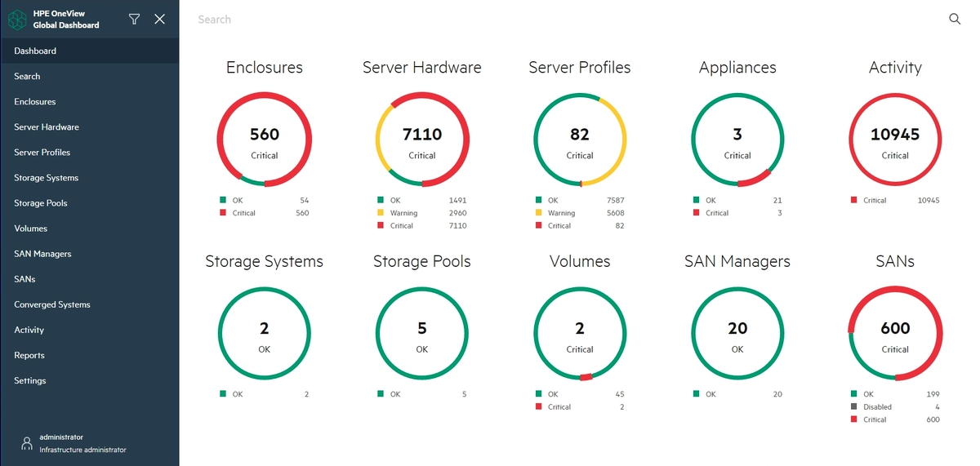This screenshot has width=980, height=466.
Task: Click the Enclosures 560 Critical donut chart
Action: [265, 140]
